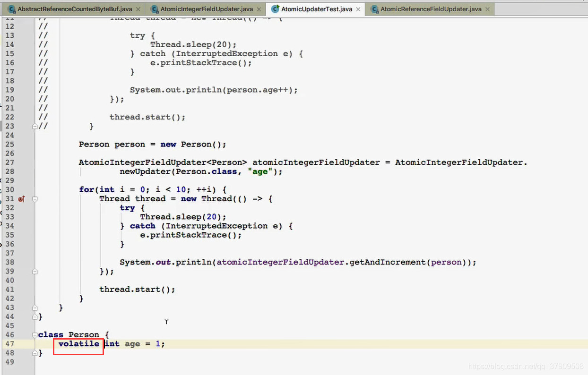Close the AtomicReferenceFieldUpdater.java tab
Screen dimensions: 588x375
click(x=487, y=9)
